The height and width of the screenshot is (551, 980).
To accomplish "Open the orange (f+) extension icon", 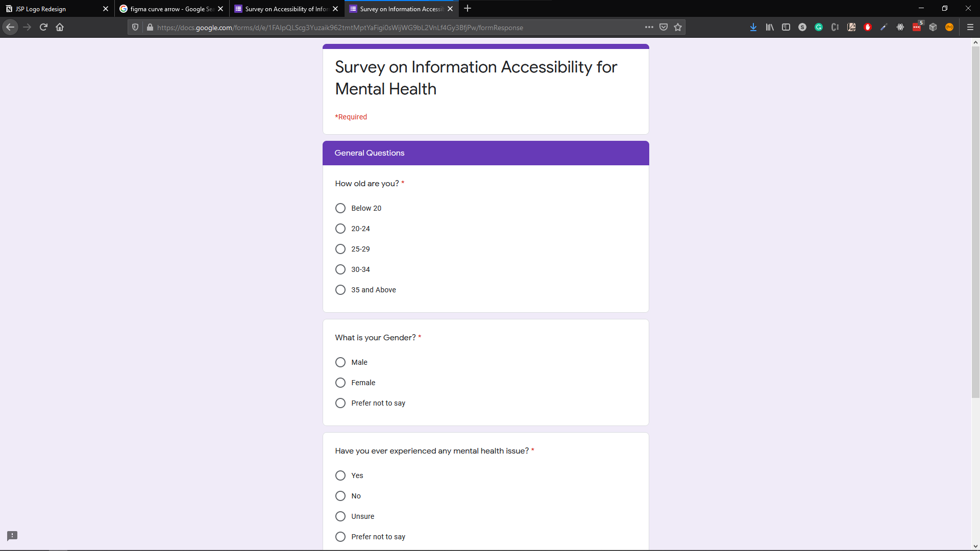I will (949, 27).
